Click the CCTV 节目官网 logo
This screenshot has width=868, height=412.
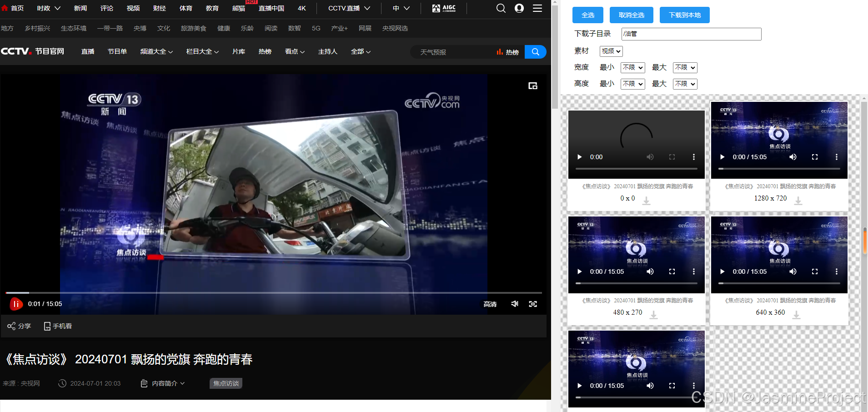(x=32, y=51)
